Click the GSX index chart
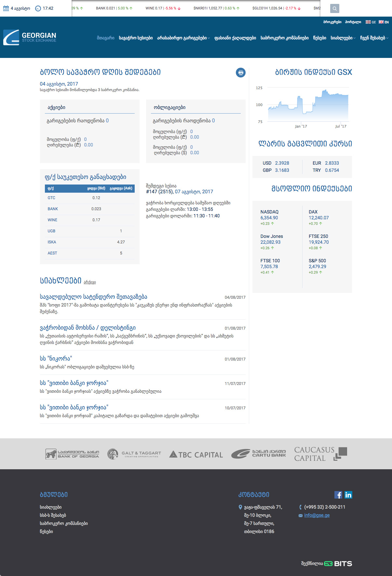The height and width of the screenshot is (576, 392). point(308,106)
